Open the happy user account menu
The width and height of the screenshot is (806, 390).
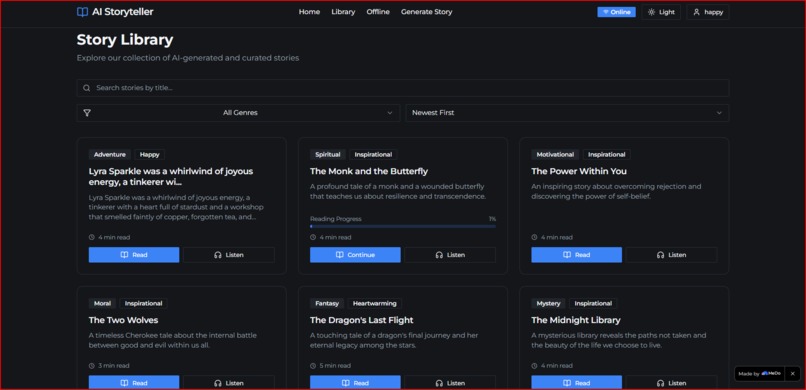pyautogui.click(x=708, y=12)
